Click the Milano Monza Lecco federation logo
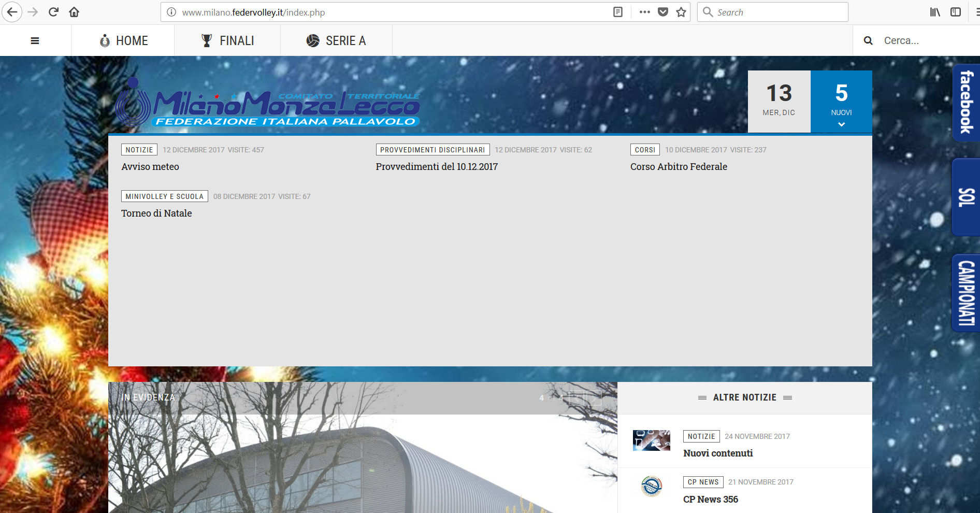The image size is (980, 513). pyautogui.click(x=267, y=102)
